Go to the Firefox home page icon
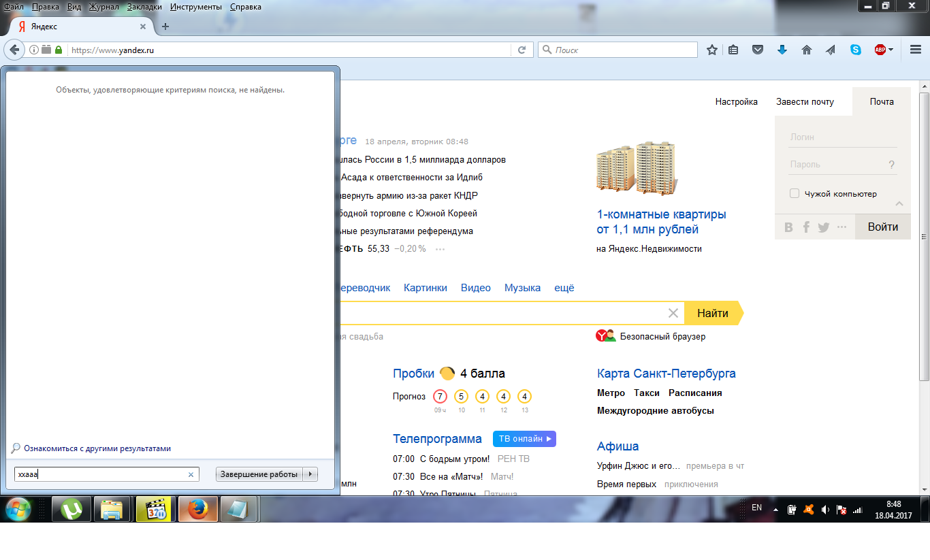Screen dimensions: 930x560 tap(807, 50)
